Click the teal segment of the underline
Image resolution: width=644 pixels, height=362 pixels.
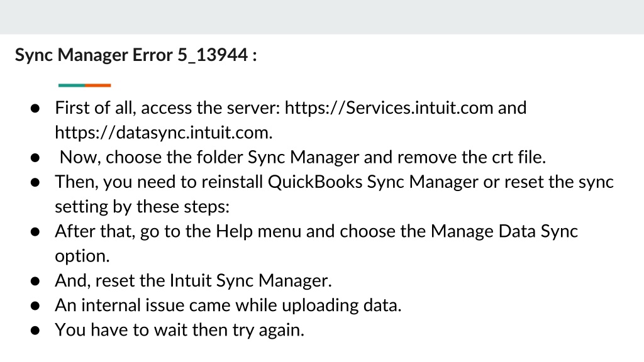[72, 85]
